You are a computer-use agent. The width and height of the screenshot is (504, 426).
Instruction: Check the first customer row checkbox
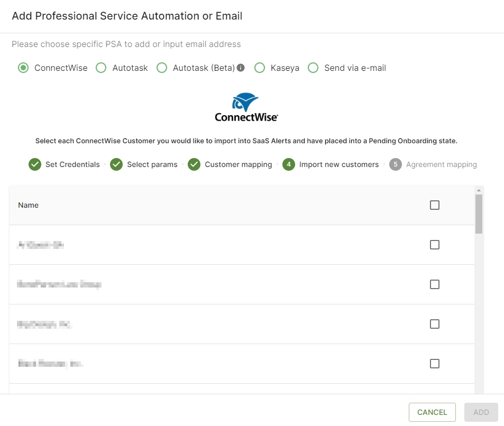click(x=435, y=245)
